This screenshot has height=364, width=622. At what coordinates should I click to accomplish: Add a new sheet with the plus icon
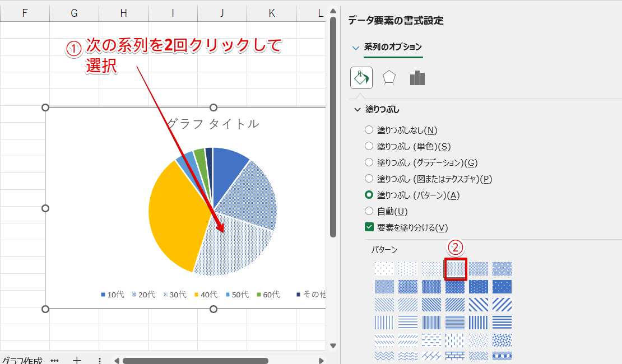pos(77,361)
